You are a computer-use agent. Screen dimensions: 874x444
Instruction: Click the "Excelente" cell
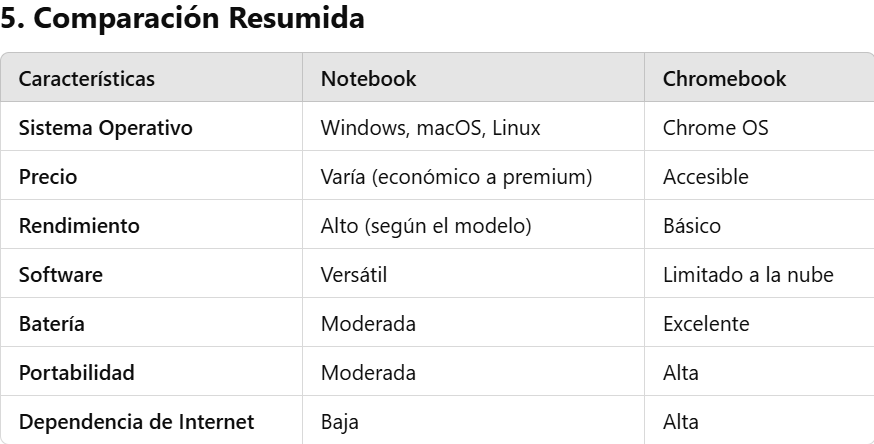[x=706, y=324]
